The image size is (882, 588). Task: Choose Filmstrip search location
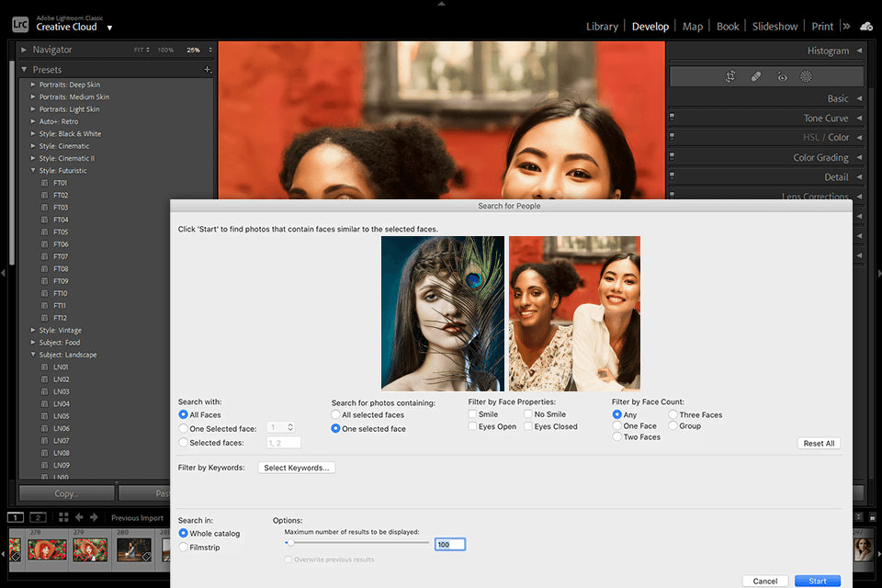[x=183, y=547]
